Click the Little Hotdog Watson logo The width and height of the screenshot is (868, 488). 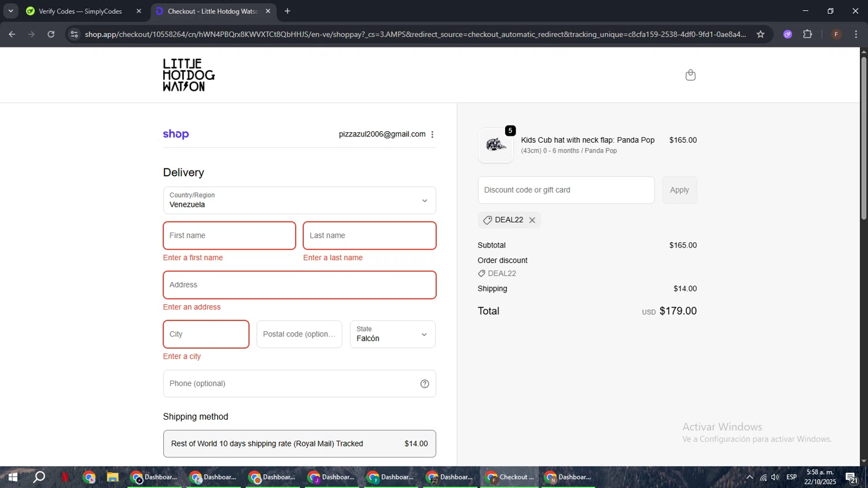click(189, 75)
